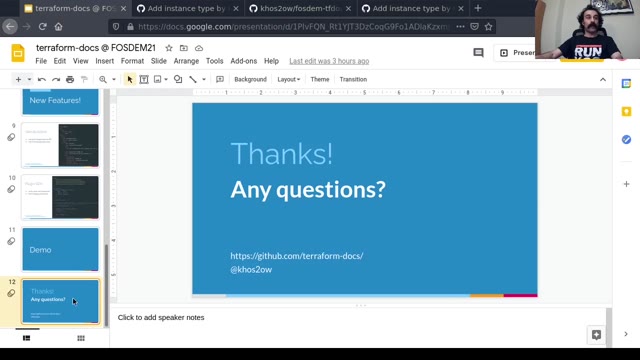The height and width of the screenshot is (360, 640).
Task: Click the github.com/terraform-docs link on slide
Action: point(297,256)
